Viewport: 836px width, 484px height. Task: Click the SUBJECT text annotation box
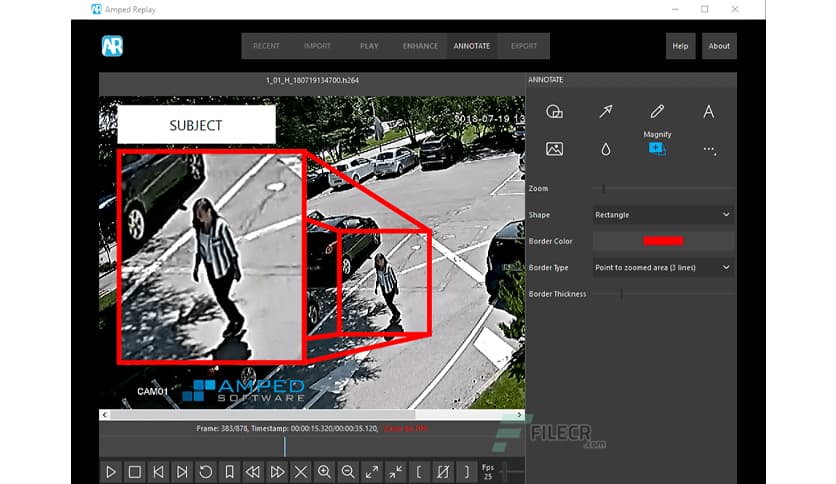click(196, 125)
